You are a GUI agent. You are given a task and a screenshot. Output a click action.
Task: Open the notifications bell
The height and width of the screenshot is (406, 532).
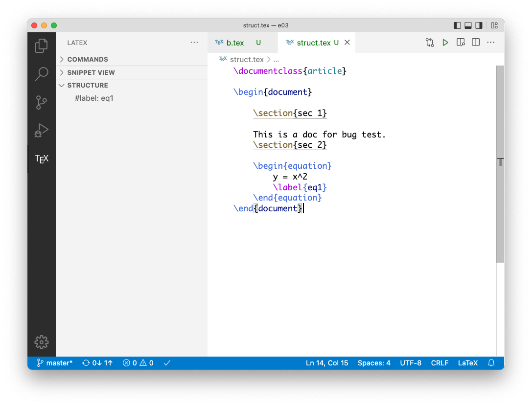coord(491,363)
